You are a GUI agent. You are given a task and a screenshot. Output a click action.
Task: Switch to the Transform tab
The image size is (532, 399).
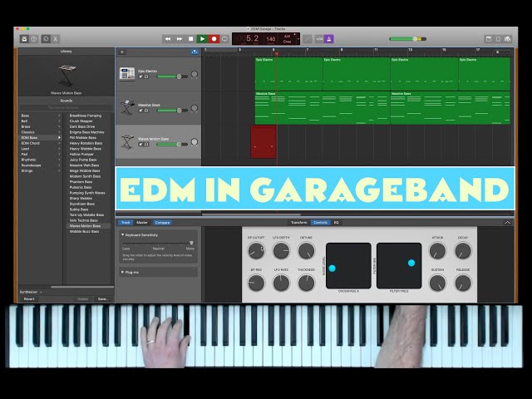pos(299,223)
